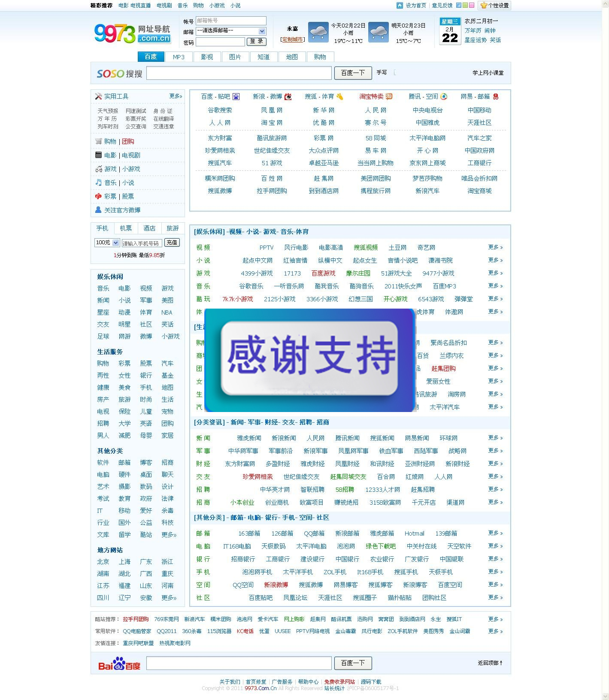Viewport: 609px width, 700px height.
Task: Click the page's vertical scrollbar
Action: (606, 350)
